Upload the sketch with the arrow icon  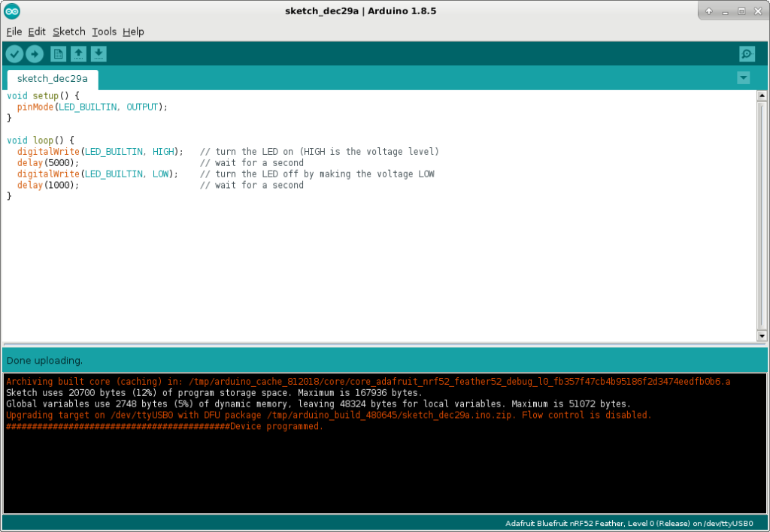pos(35,53)
